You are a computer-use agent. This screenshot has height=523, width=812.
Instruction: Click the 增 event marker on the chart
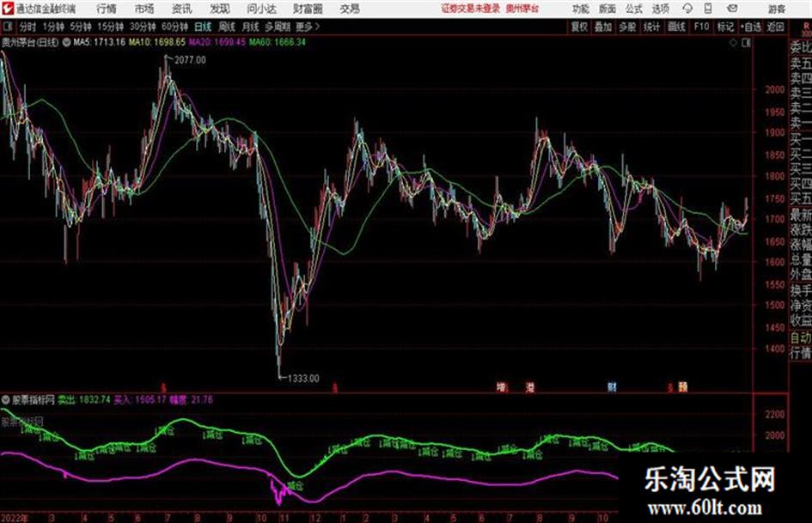tap(501, 386)
